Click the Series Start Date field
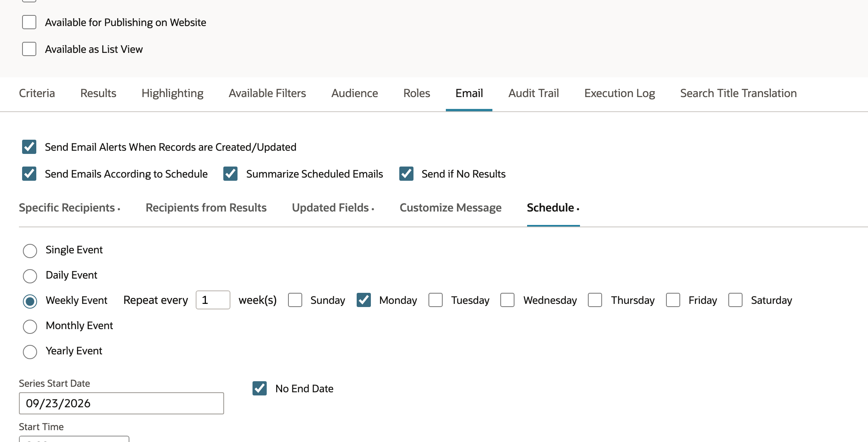The height and width of the screenshot is (442, 868). coord(122,403)
